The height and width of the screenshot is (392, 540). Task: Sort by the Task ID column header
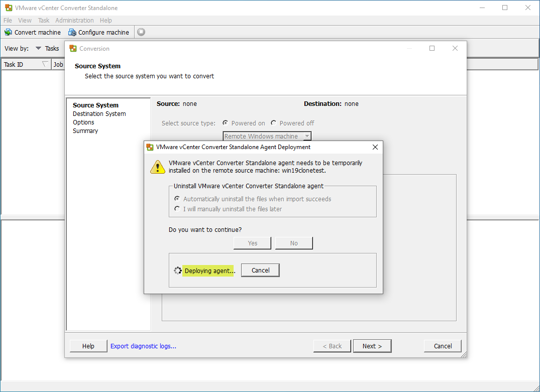[x=26, y=64]
